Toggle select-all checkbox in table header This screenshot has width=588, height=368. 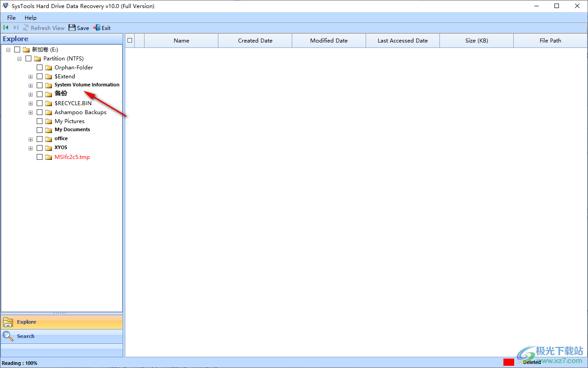click(x=130, y=40)
